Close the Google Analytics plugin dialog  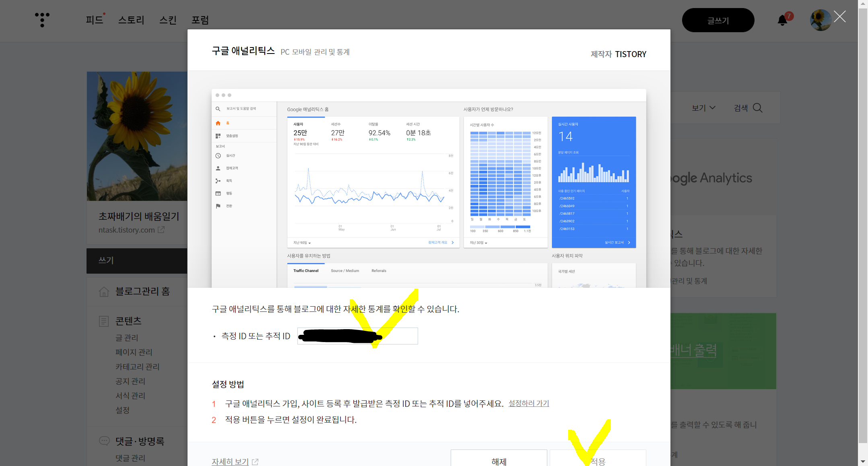(840, 16)
